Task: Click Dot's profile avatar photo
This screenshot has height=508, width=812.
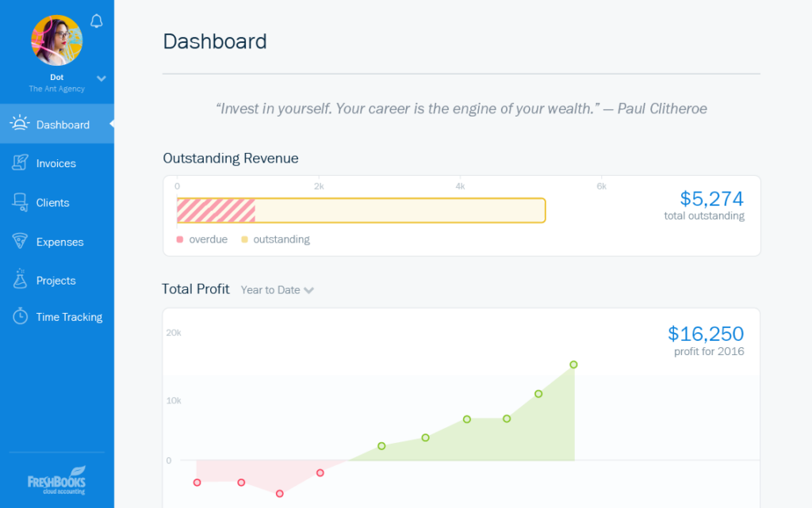Action: point(56,40)
